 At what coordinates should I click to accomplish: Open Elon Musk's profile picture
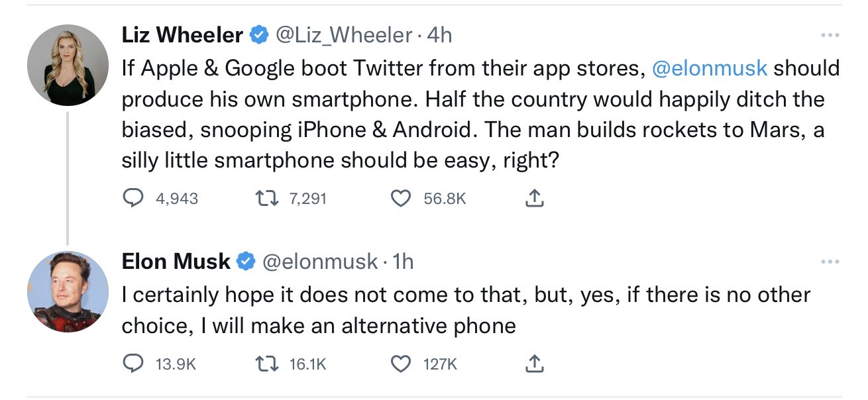(68, 292)
